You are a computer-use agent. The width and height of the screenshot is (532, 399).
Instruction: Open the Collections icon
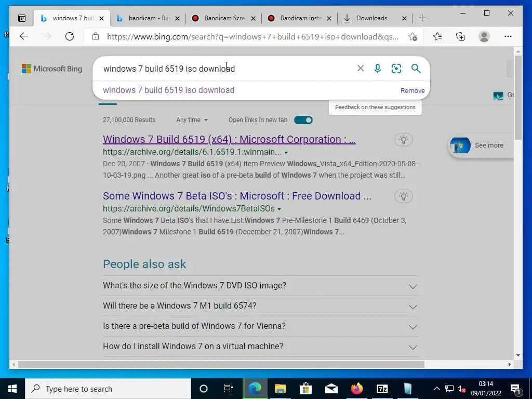pos(460,36)
